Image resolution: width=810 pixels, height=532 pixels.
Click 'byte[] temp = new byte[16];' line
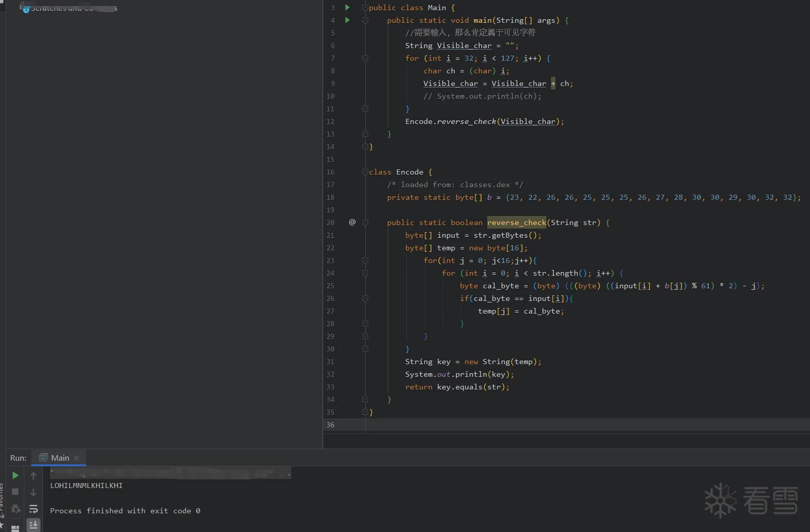pyautogui.click(x=466, y=248)
